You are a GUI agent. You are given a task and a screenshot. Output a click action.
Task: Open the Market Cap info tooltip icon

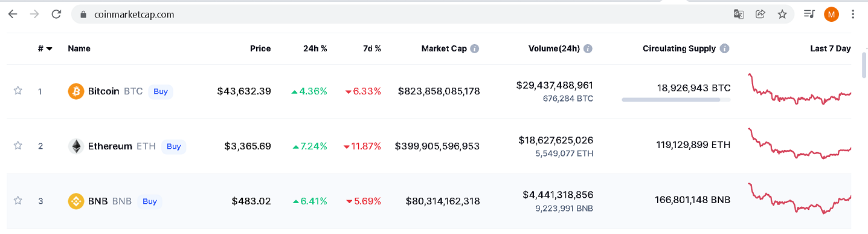[x=475, y=48]
